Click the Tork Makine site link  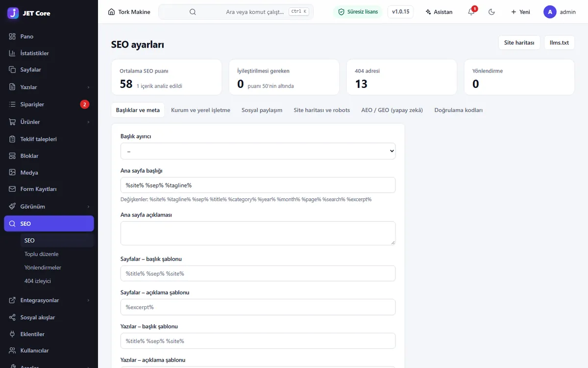click(129, 12)
